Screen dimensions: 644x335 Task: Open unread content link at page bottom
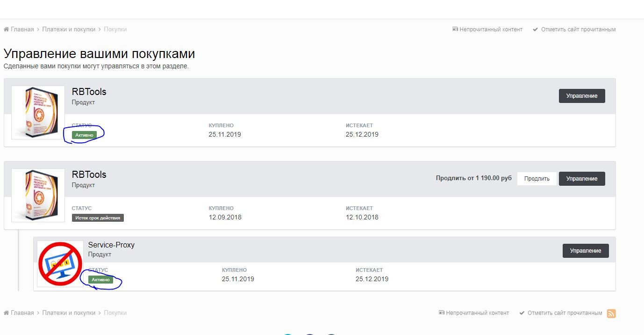coord(474,313)
